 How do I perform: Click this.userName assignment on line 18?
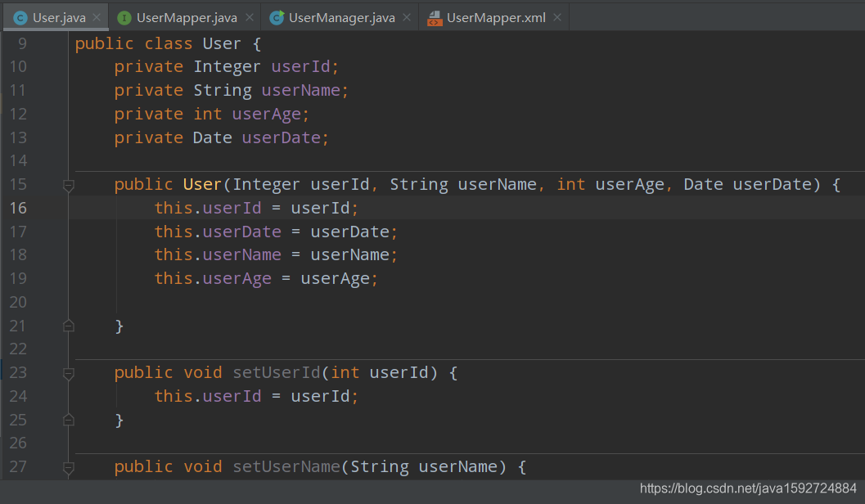tap(276, 254)
